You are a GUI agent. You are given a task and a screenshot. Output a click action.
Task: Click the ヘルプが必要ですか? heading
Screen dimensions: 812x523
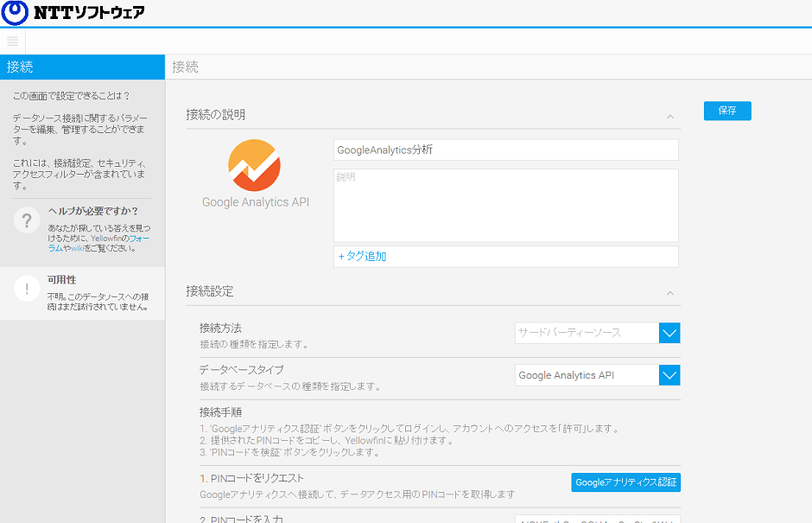pyautogui.click(x=93, y=211)
